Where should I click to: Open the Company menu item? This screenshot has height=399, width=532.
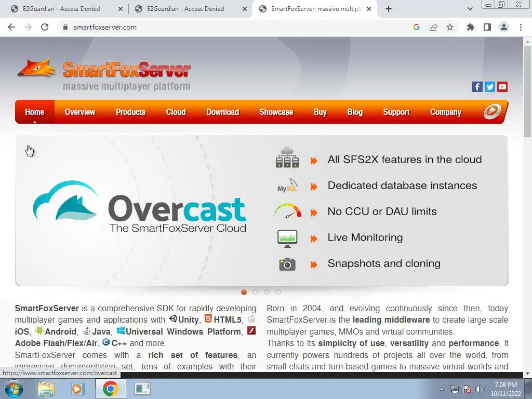coord(445,112)
